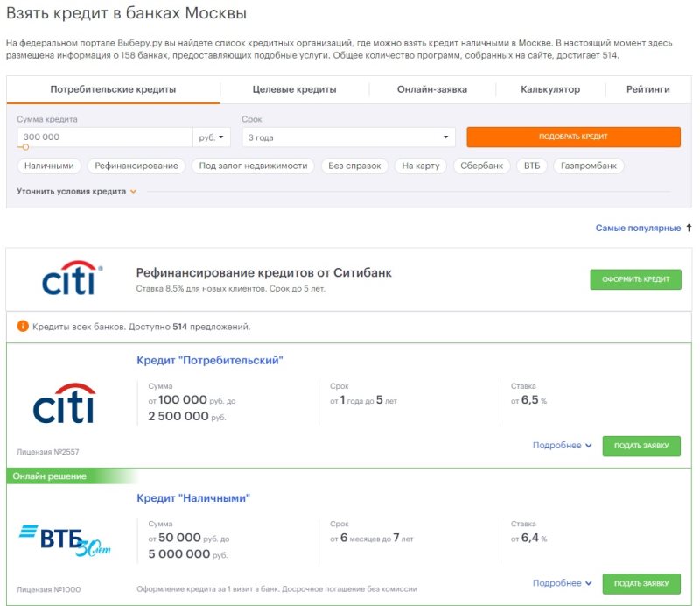Click the sort arrow next to Самые популярные
This screenshot has width=700, height=606.
click(x=689, y=228)
